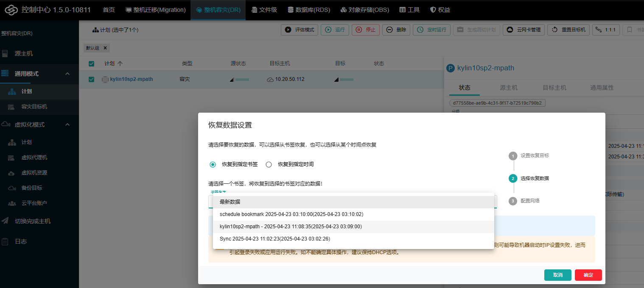The width and height of the screenshot is (644, 288).
Task: Click 重置目标机 reset icon button
Action: click(568, 30)
